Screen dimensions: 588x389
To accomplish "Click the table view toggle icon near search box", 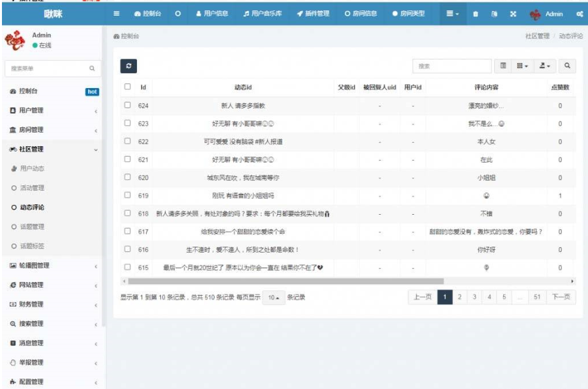I will click(504, 66).
